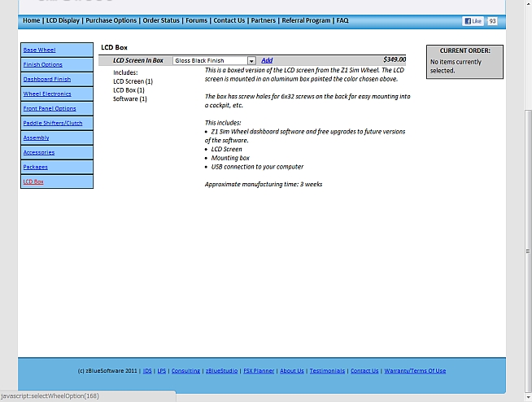Click the scrollbar down arrow
This screenshot has height=402, width=532.
528,397
